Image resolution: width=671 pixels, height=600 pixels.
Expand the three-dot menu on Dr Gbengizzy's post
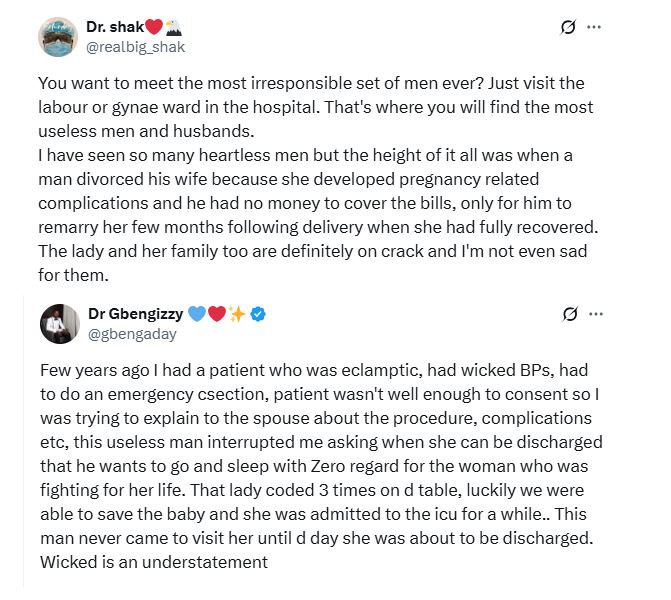point(596,314)
